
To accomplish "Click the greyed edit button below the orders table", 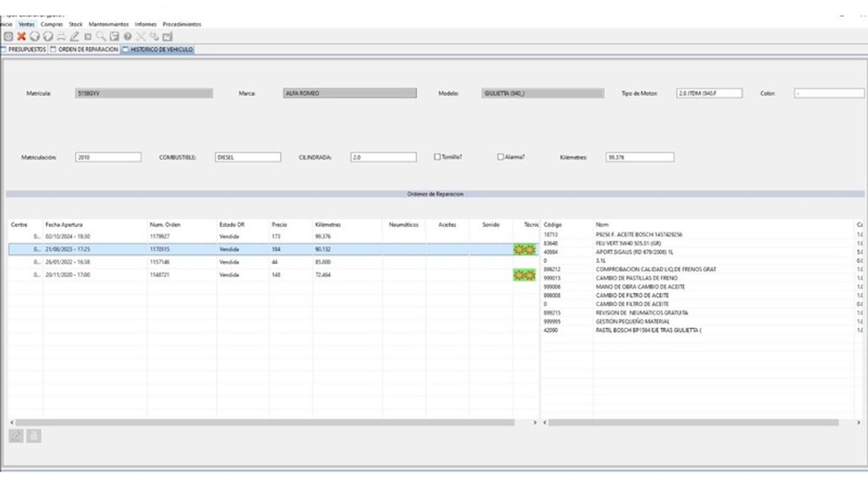I will (16, 436).
